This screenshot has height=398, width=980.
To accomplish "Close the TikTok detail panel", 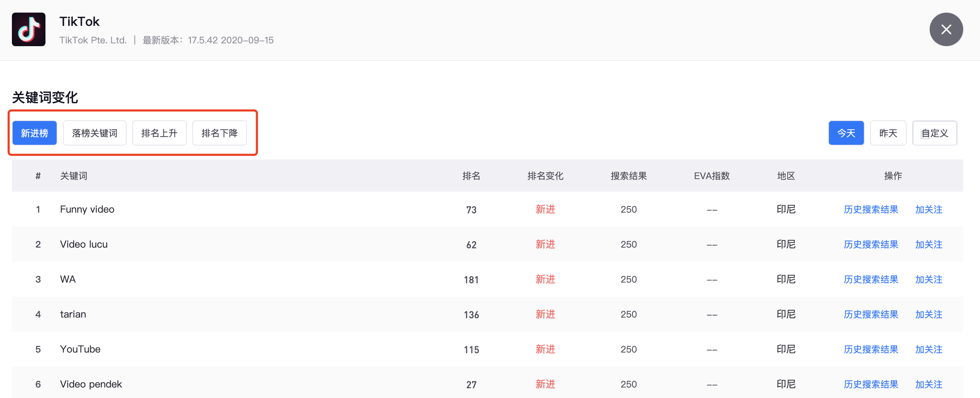I will pos(946,29).
